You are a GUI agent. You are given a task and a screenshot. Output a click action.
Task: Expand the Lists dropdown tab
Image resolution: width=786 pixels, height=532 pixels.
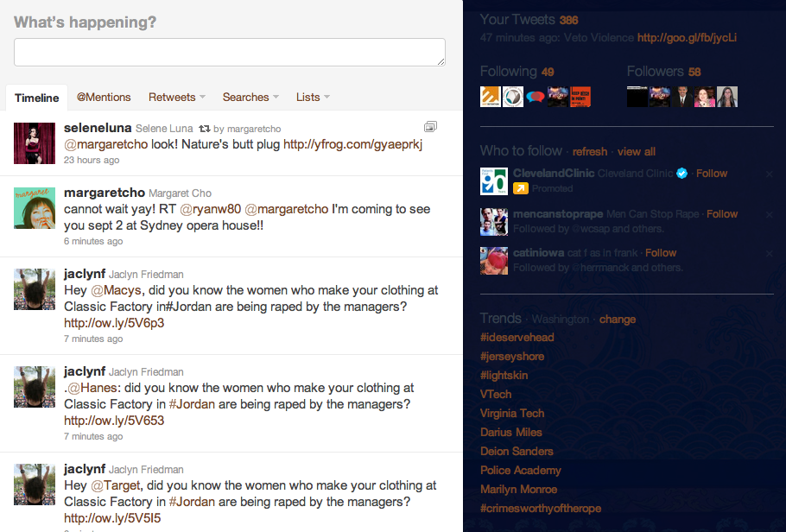(313, 98)
